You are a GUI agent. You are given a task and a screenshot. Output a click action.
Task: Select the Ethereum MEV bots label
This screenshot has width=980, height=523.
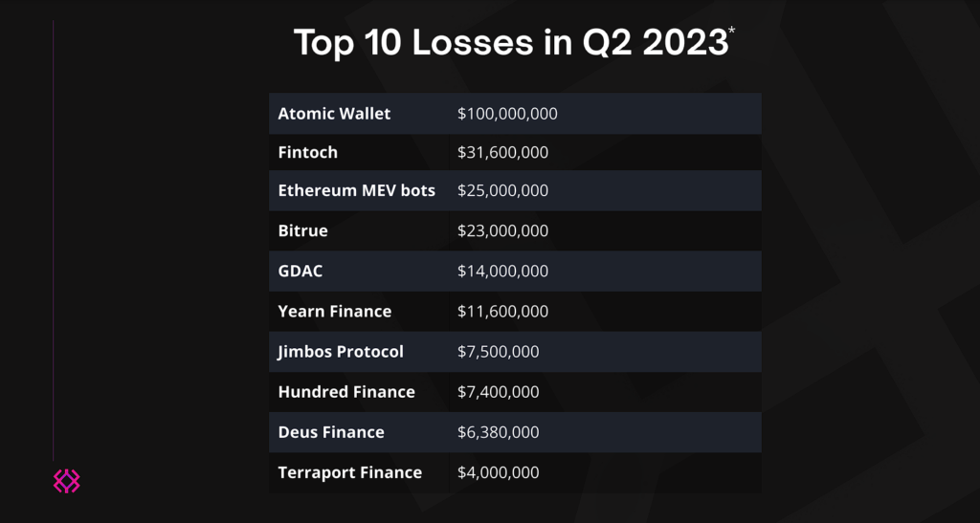click(x=356, y=190)
